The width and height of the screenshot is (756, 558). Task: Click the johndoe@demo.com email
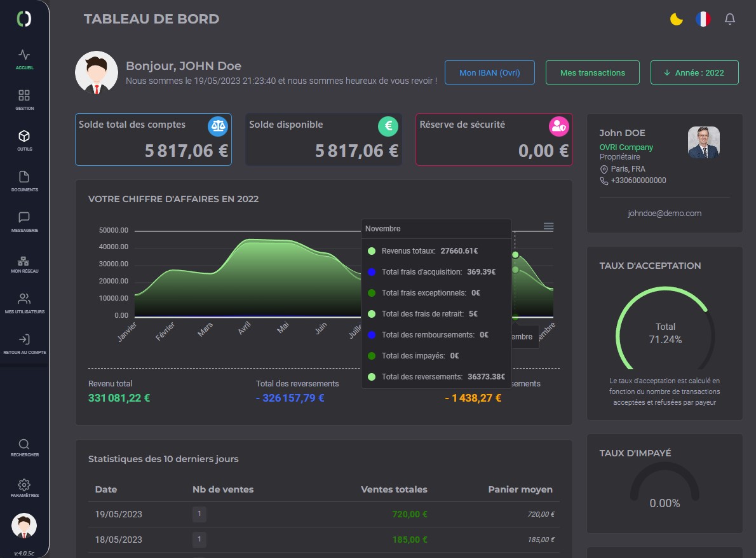[665, 213]
